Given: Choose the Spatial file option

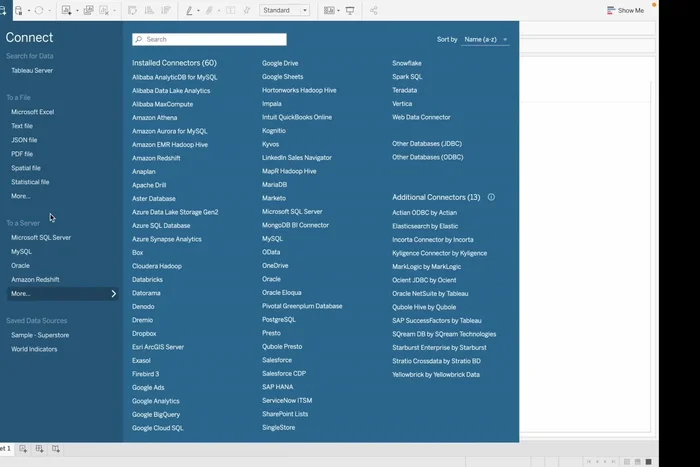Looking at the screenshot, I should pyautogui.click(x=26, y=168).
